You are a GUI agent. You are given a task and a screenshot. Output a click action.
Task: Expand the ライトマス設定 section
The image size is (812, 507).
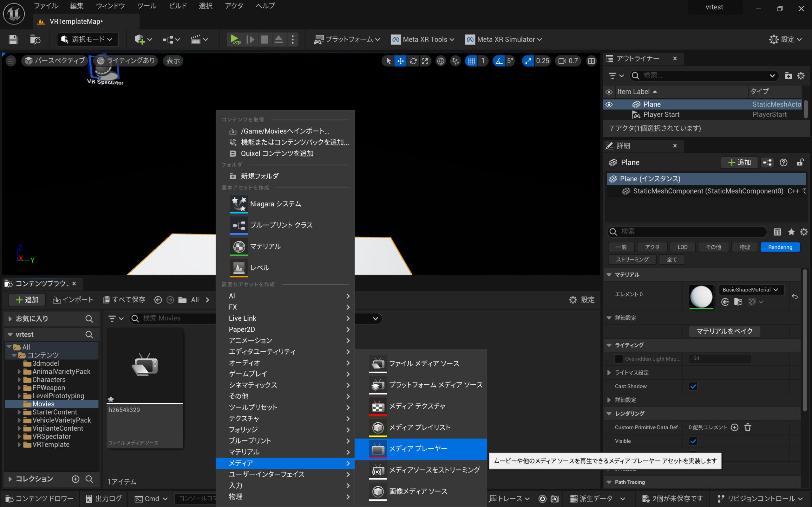(x=609, y=373)
